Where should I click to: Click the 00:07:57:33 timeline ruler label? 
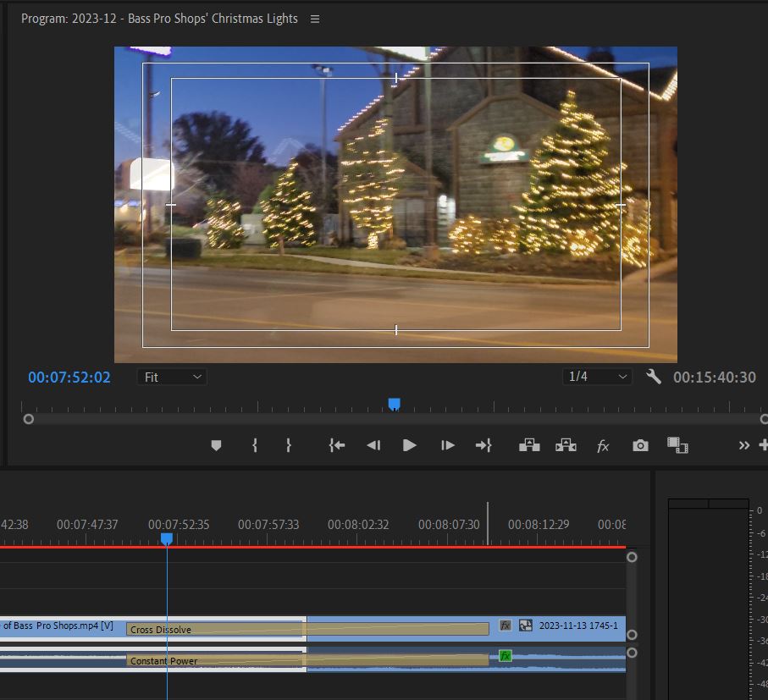tap(268, 525)
